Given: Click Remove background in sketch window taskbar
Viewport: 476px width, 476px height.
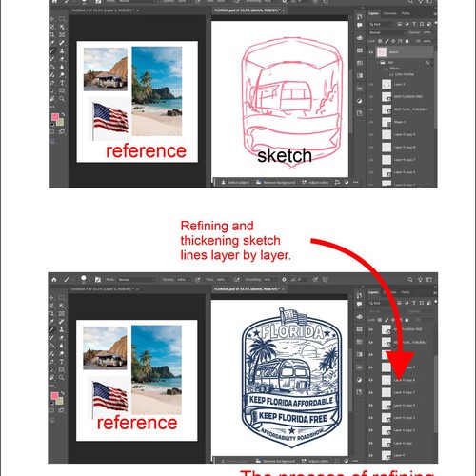Looking at the screenshot, I should pyautogui.click(x=276, y=183).
